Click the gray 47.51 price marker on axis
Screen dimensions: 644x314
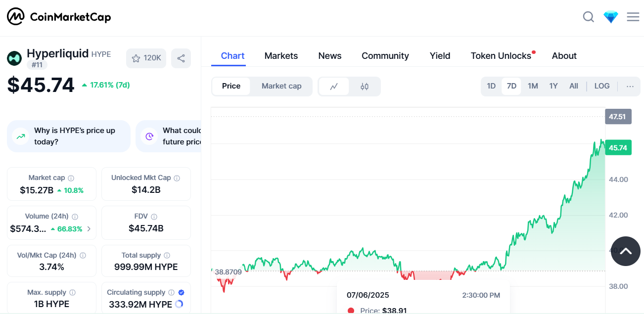(618, 117)
